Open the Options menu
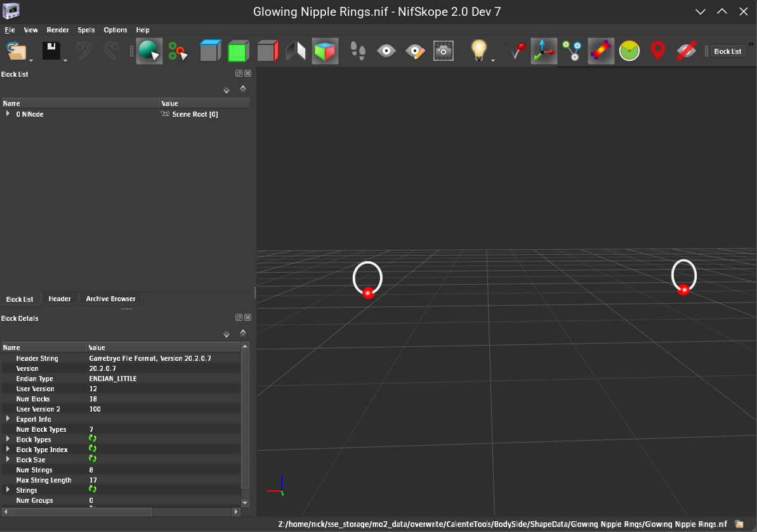This screenshot has width=757, height=532. pos(115,30)
